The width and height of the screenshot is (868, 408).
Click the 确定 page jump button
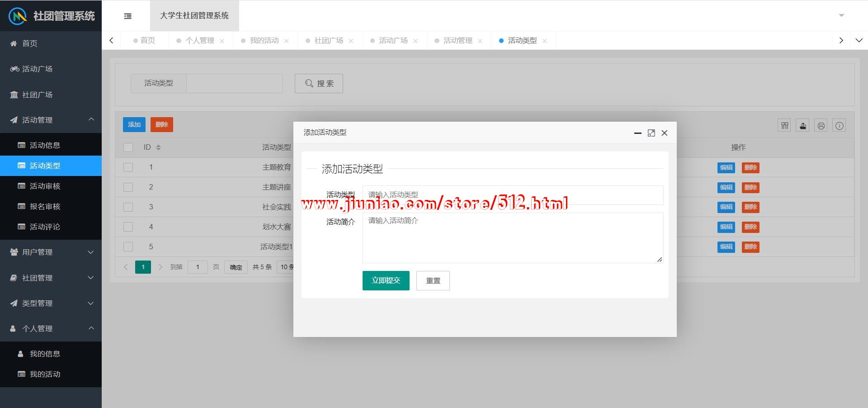coord(236,267)
